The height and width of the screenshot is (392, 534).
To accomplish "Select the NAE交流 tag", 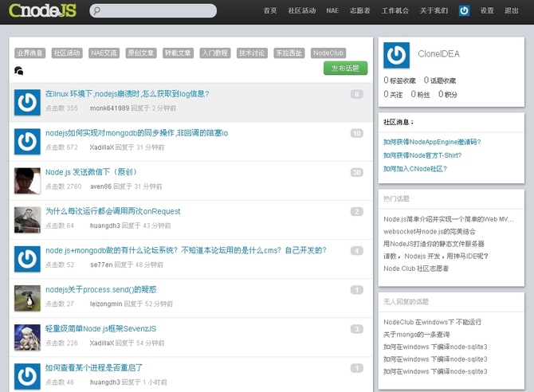I will click(104, 53).
